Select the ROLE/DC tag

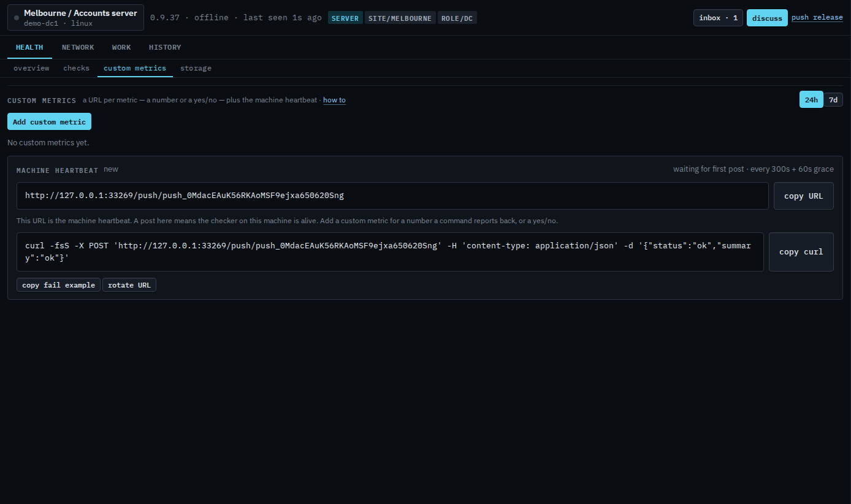point(457,18)
